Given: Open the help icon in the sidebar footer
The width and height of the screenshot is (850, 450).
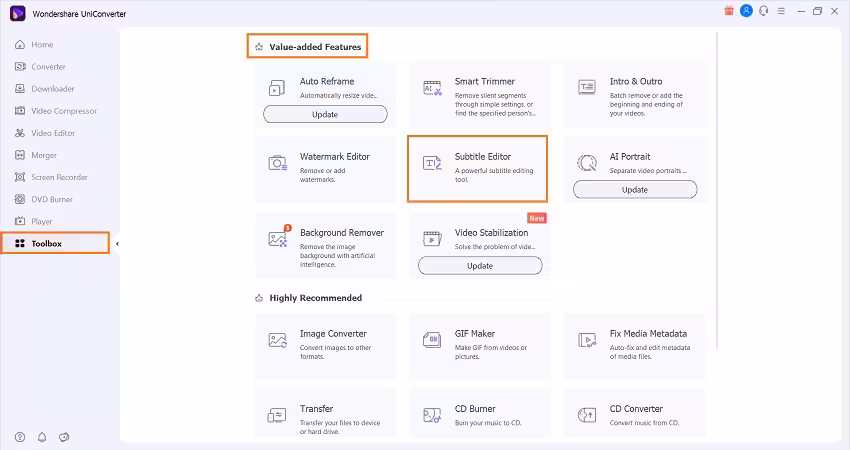Looking at the screenshot, I should [20, 437].
